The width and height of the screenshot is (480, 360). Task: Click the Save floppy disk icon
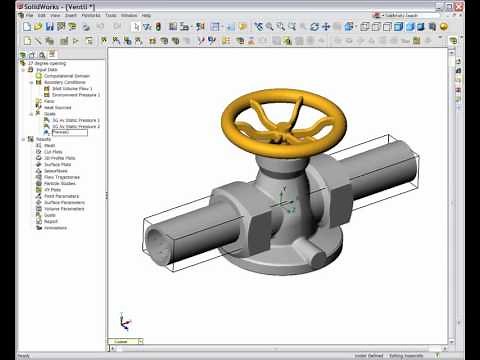tap(50, 27)
